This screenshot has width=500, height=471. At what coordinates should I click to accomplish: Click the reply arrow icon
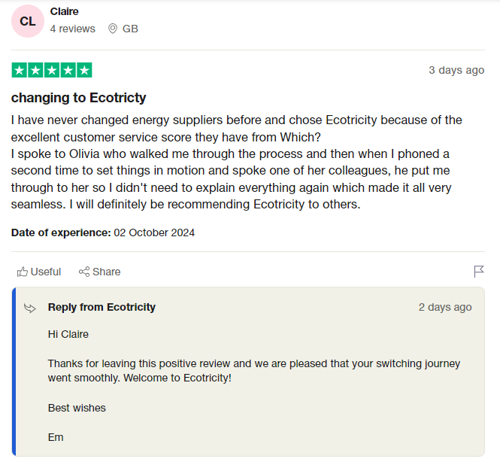point(30,308)
